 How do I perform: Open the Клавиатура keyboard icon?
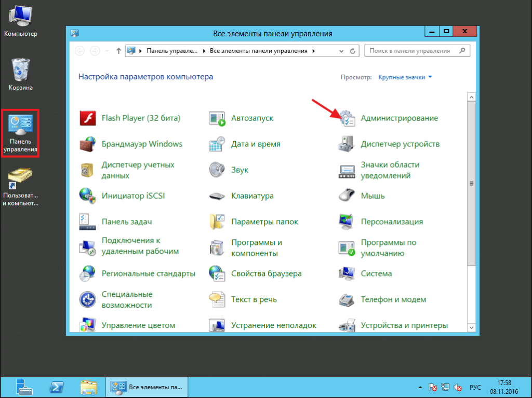click(217, 196)
